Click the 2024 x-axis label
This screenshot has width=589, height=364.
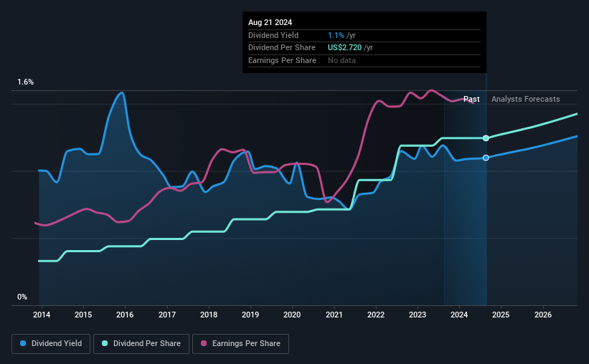tap(459, 315)
